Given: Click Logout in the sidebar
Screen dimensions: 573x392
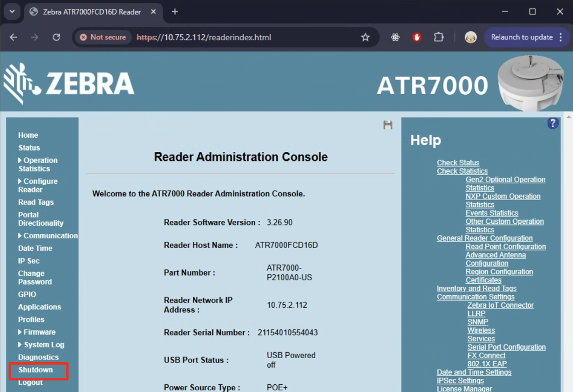Looking at the screenshot, I should coord(30,382).
